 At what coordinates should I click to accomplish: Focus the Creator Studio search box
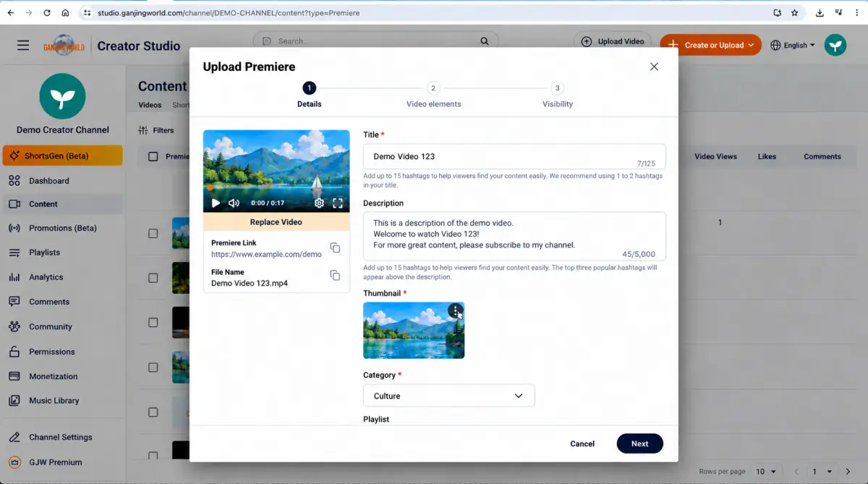click(x=375, y=41)
